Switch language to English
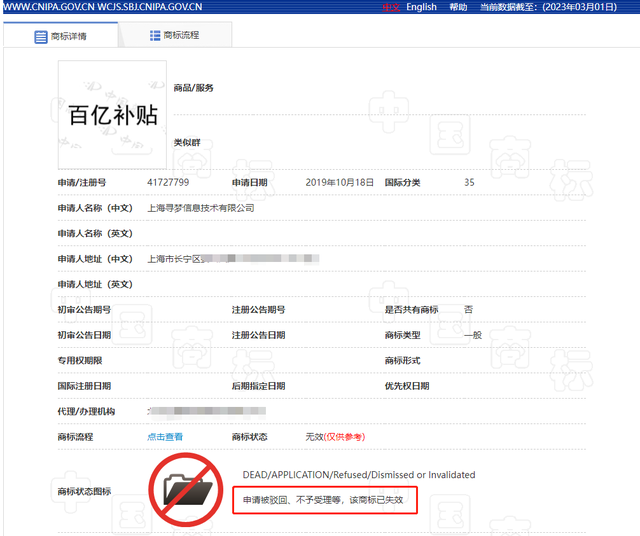The height and width of the screenshot is (536, 640). click(421, 7)
